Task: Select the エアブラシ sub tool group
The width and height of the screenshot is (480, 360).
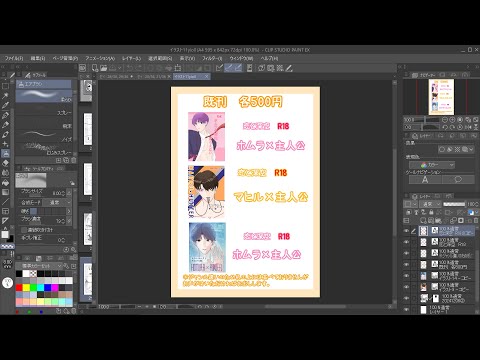Action: pos(44,84)
